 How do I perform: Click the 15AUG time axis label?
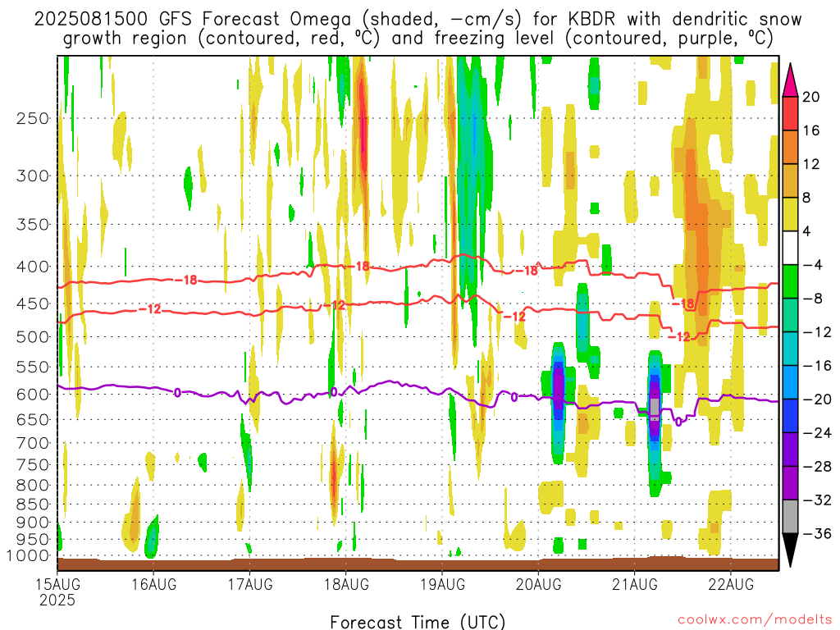(x=58, y=584)
